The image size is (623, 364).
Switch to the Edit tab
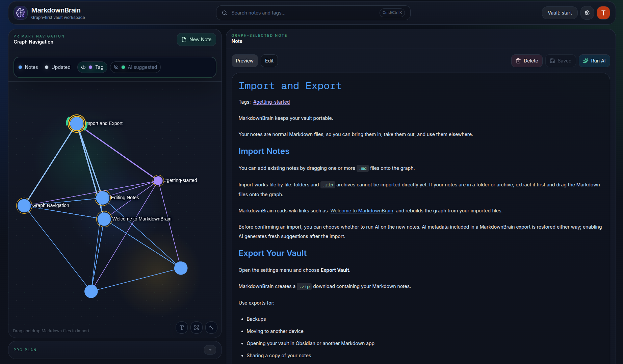tap(269, 61)
